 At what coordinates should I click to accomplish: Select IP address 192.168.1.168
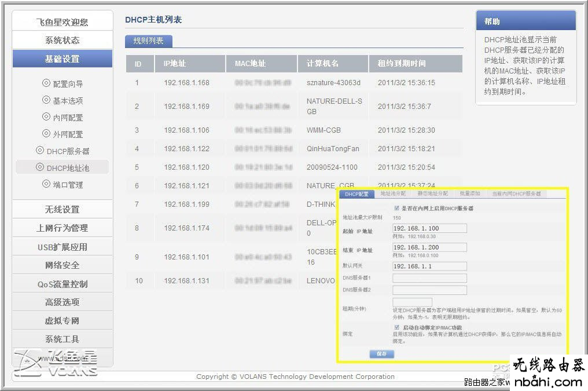186,83
